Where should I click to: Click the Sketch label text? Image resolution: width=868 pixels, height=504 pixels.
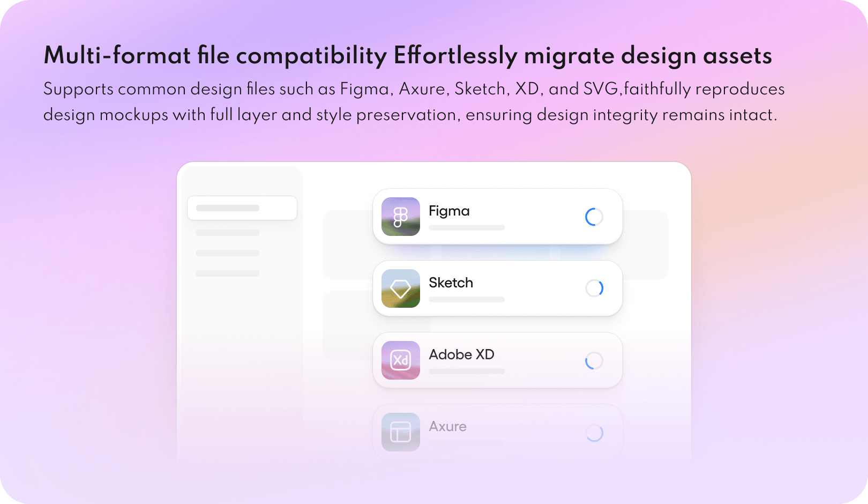pyautogui.click(x=451, y=283)
